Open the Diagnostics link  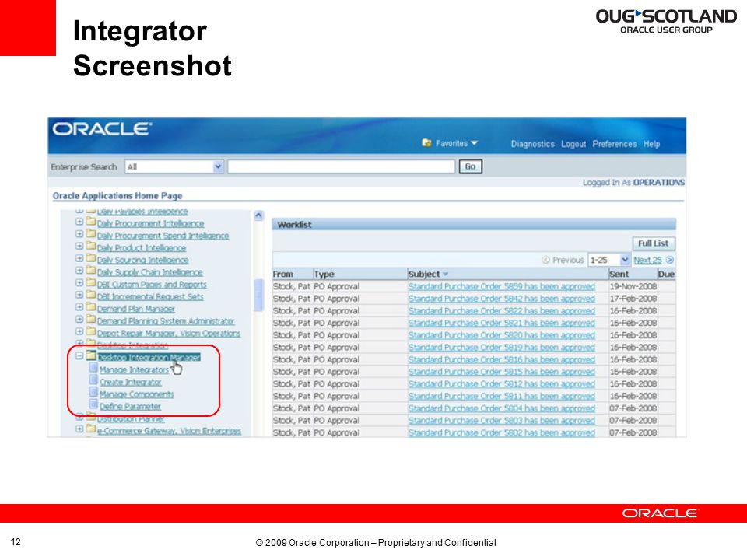pos(532,144)
